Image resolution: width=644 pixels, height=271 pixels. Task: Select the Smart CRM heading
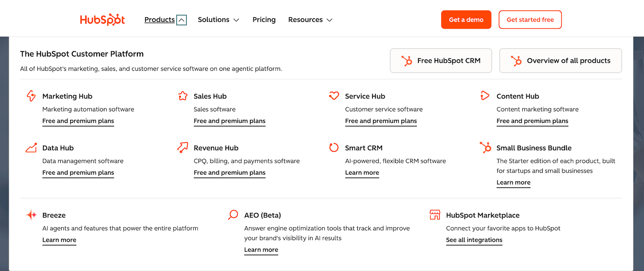click(x=364, y=148)
